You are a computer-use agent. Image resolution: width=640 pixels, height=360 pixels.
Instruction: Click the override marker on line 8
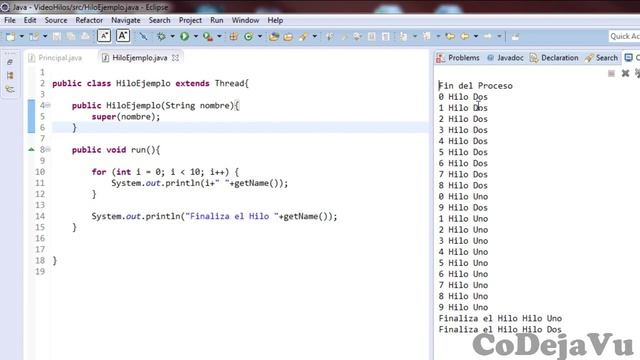[31, 149]
